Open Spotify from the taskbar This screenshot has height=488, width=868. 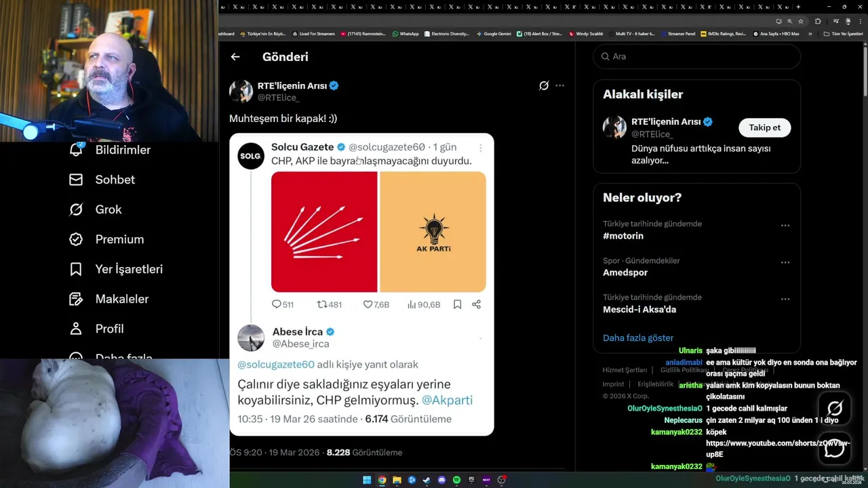pos(457,480)
